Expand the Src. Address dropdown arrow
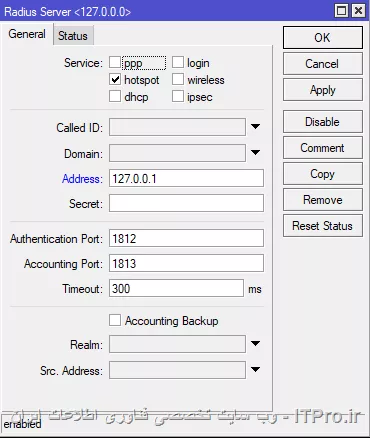Viewport: 370px width, 438px height. pyautogui.click(x=255, y=370)
